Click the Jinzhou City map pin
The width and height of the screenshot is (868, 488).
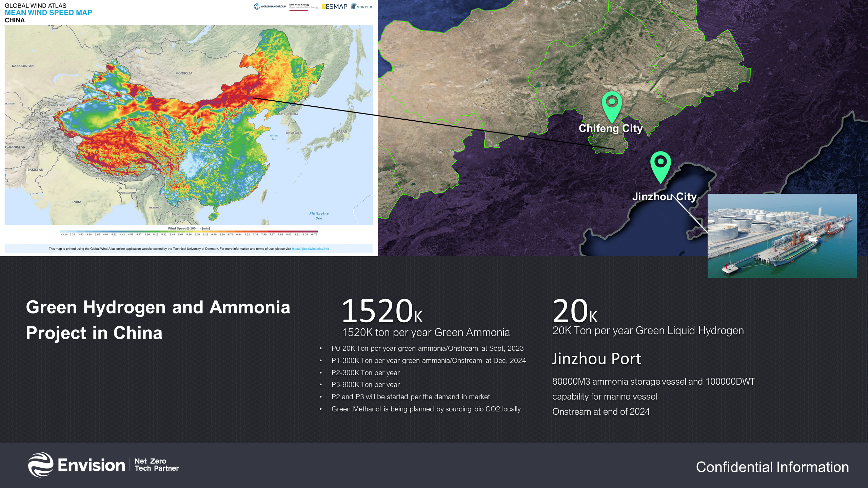pyautogui.click(x=660, y=165)
